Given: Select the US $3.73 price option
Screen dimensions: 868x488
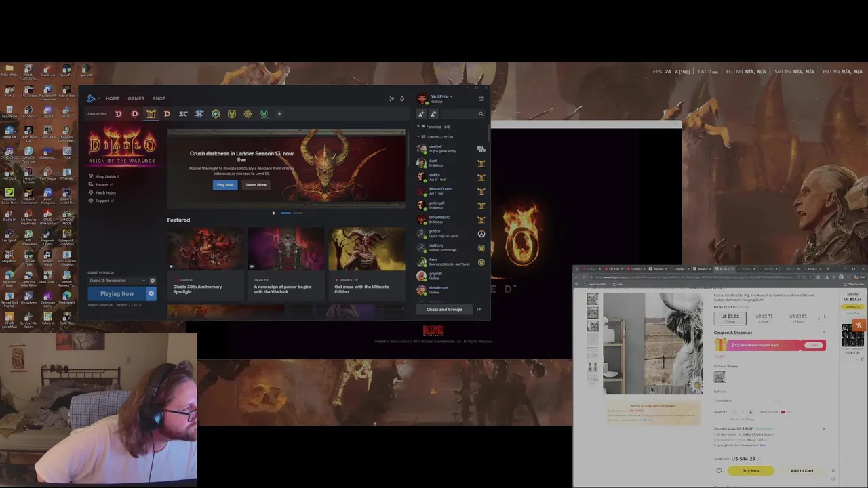Looking at the screenshot, I should 764,317.
